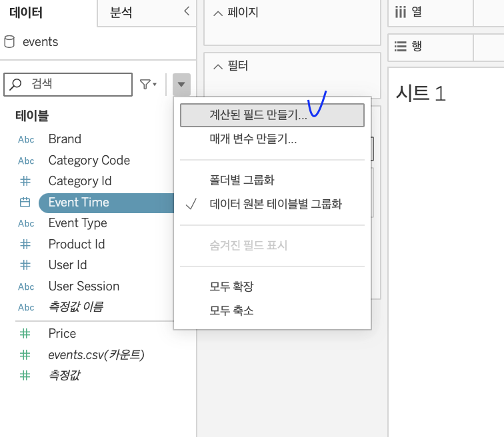Viewport: 504px width, 437px height.
Task: Choose 폴더별 그룹화 in the menu
Action: coord(272,180)
